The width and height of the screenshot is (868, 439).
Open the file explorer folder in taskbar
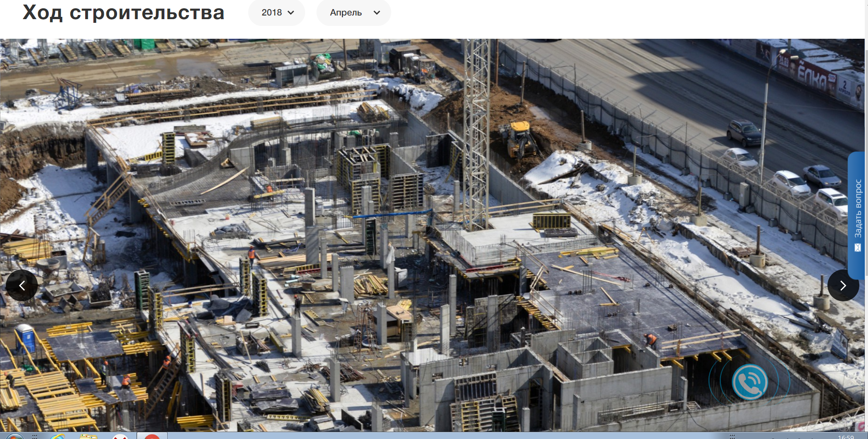[89, 436]
